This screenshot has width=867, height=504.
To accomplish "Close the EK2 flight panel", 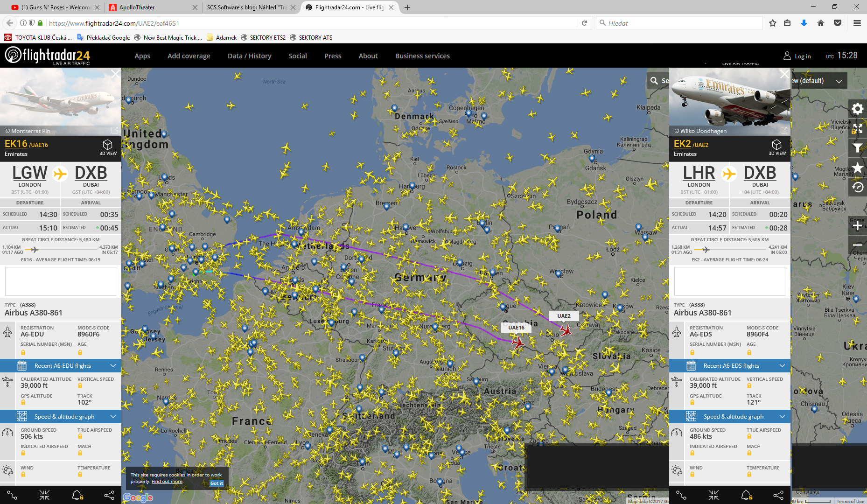I will [784, 74].
